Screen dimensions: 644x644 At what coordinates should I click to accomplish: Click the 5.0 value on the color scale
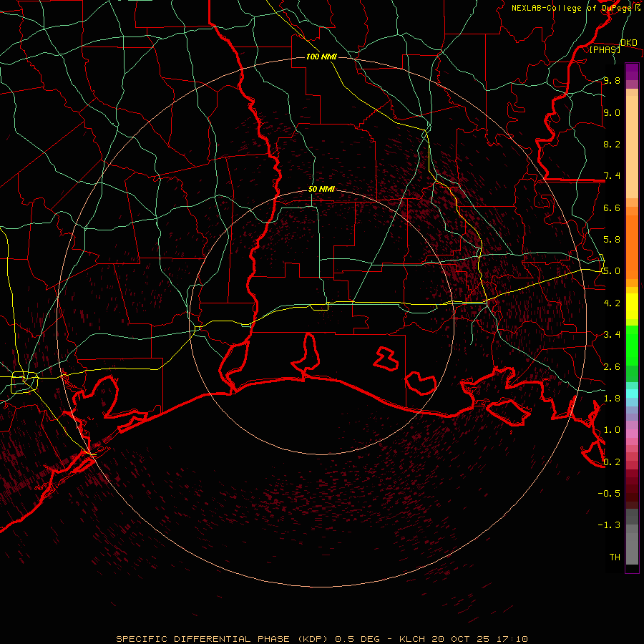pos(612,271)
